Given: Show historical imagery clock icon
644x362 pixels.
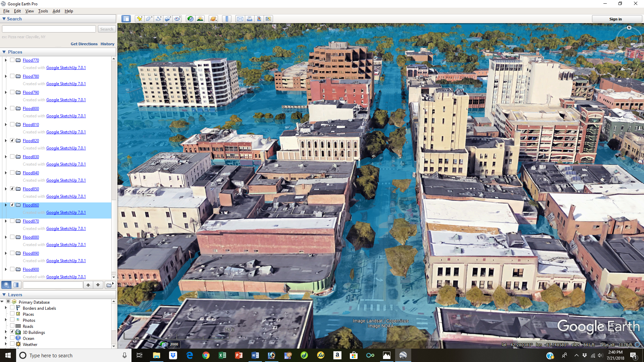Looking at the screenshot, I should [190, 19].
